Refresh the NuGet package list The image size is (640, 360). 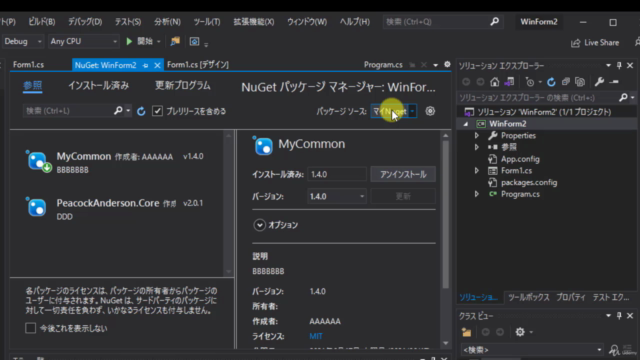[141, 111]
